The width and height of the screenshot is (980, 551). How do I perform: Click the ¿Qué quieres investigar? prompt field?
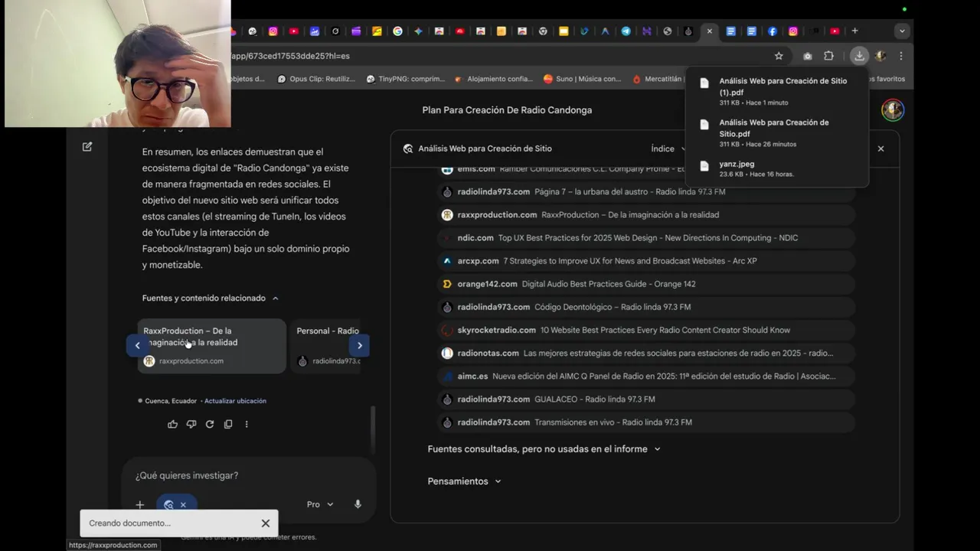(x=249, y=475)
